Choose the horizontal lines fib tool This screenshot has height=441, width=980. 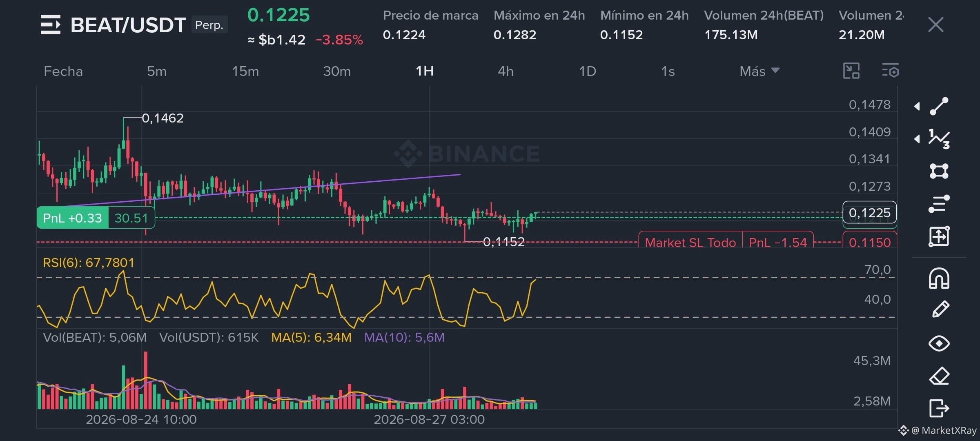click(x=939, y=204)
